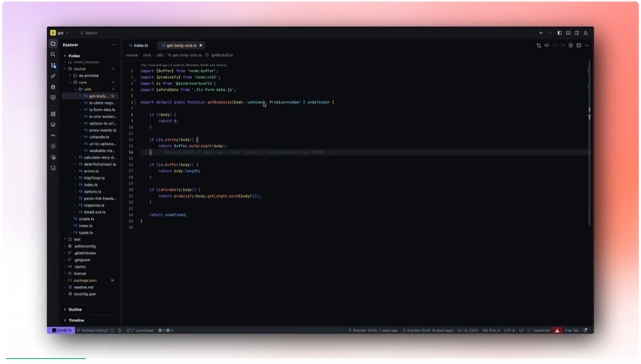Image resolution: width=641 pixels, height=364 pixels.
Task: Open Source Control view with blue badge
Action: point(53,65)
